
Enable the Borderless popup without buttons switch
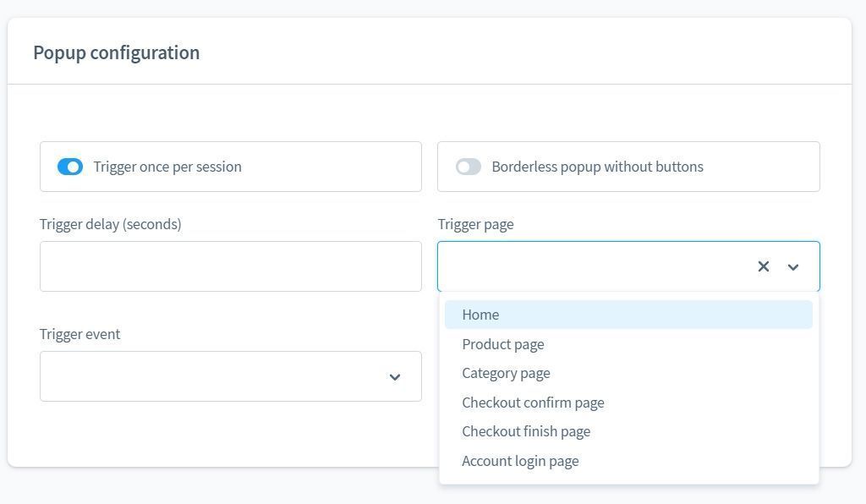[x=468, y=167]
